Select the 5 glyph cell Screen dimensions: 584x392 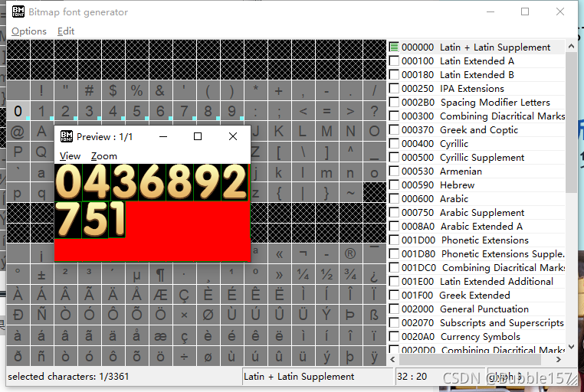coord(136,111)
